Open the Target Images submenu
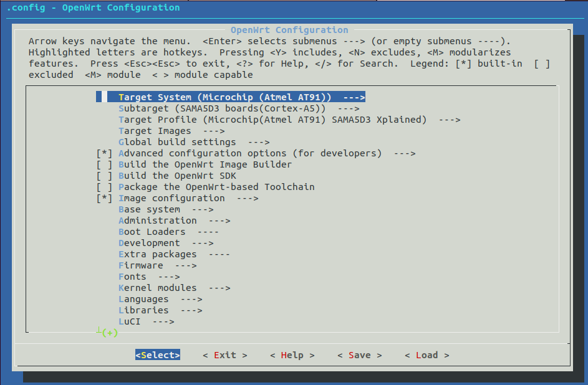The width and height of the screenshot is (588, 385). (x=171, y=131)
